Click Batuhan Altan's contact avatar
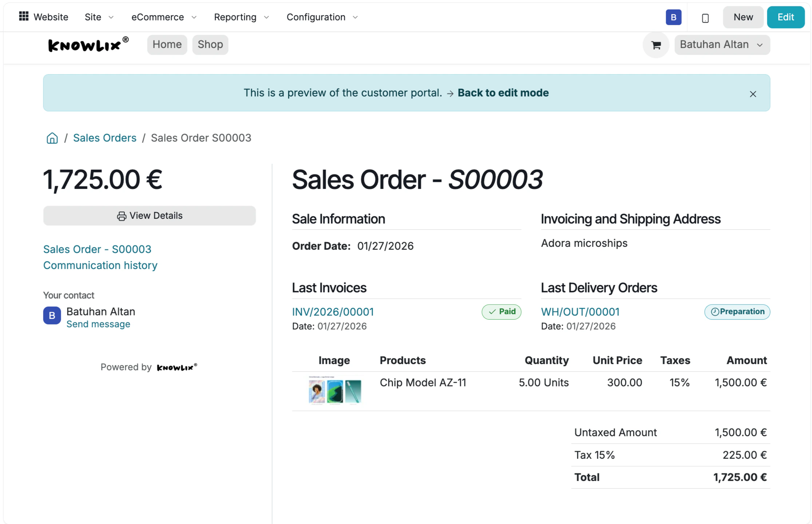 tap(51, 316)
